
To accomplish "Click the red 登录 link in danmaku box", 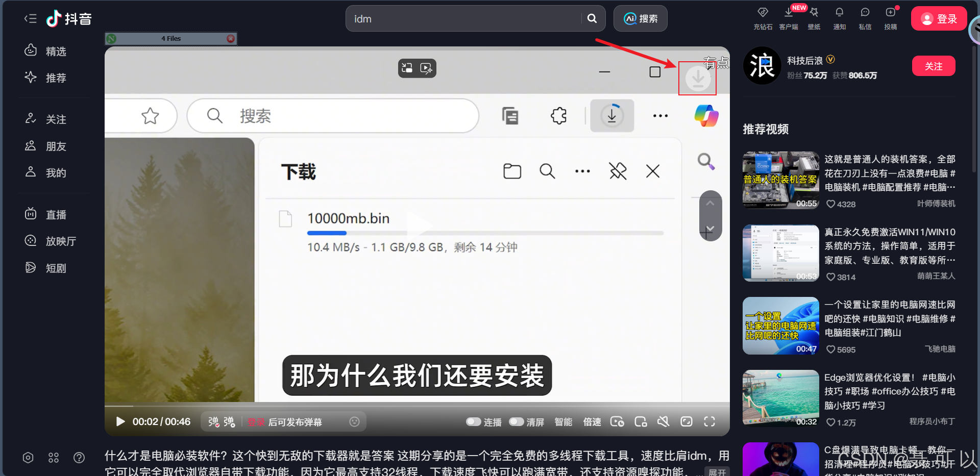I will pos(256,422).
